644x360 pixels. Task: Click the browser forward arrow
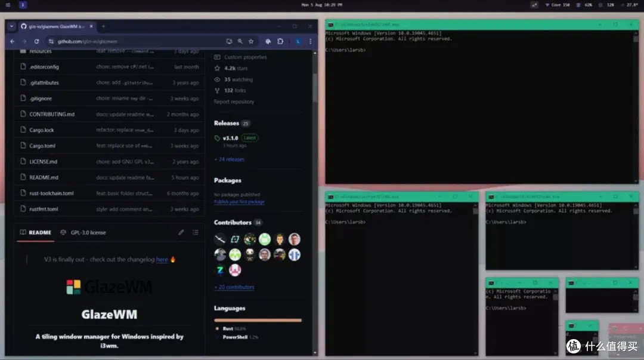click(24, 42)
